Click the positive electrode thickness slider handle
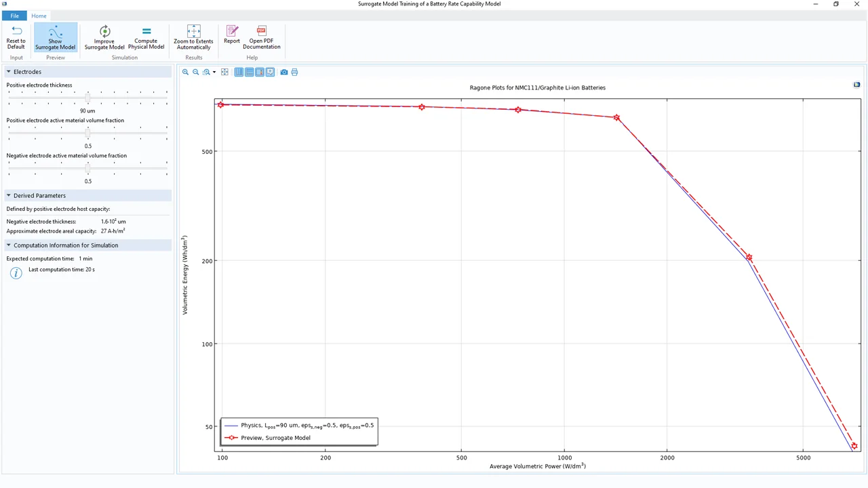The image size is (868, 488). click(87, 98)
